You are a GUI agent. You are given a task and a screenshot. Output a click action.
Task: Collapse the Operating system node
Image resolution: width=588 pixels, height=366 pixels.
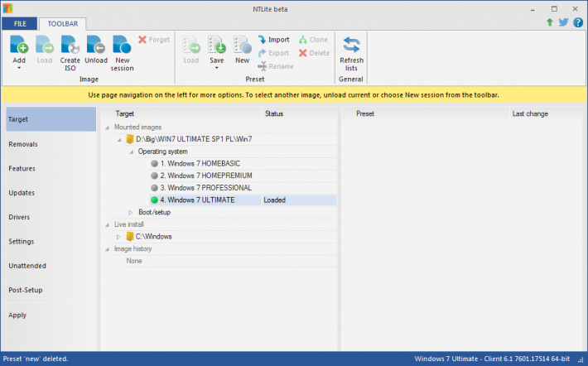click(131, 152)
